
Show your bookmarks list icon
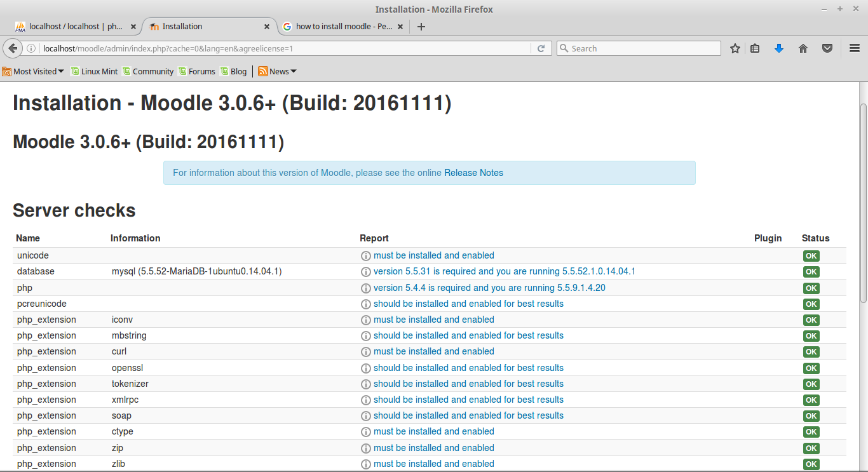tap(755, 48)
